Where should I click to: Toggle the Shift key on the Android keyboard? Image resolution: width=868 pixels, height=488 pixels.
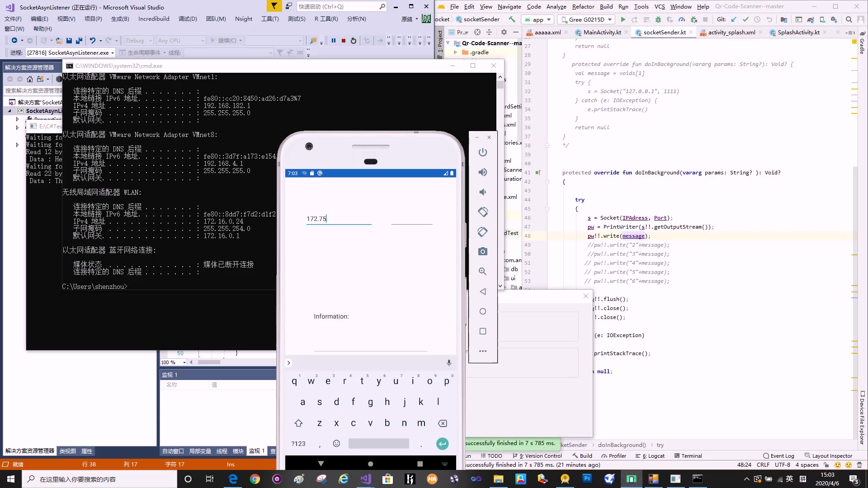click(298, 423)
